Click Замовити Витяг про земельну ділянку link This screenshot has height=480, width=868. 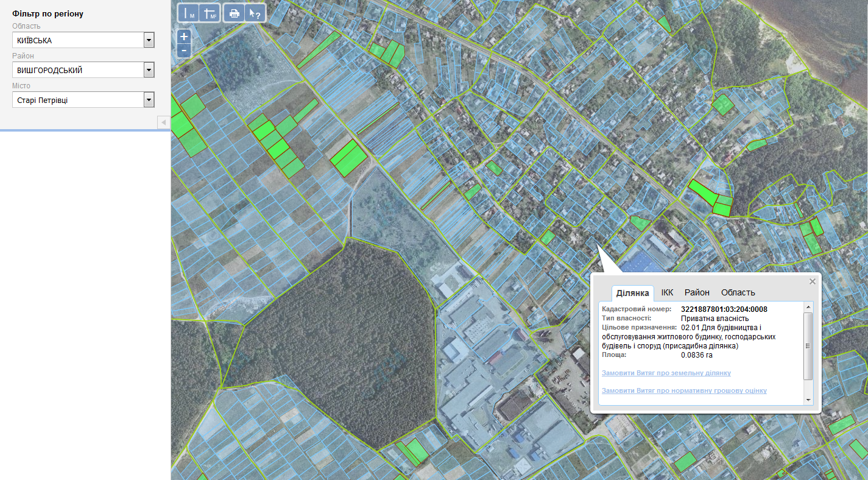[666, 373]
